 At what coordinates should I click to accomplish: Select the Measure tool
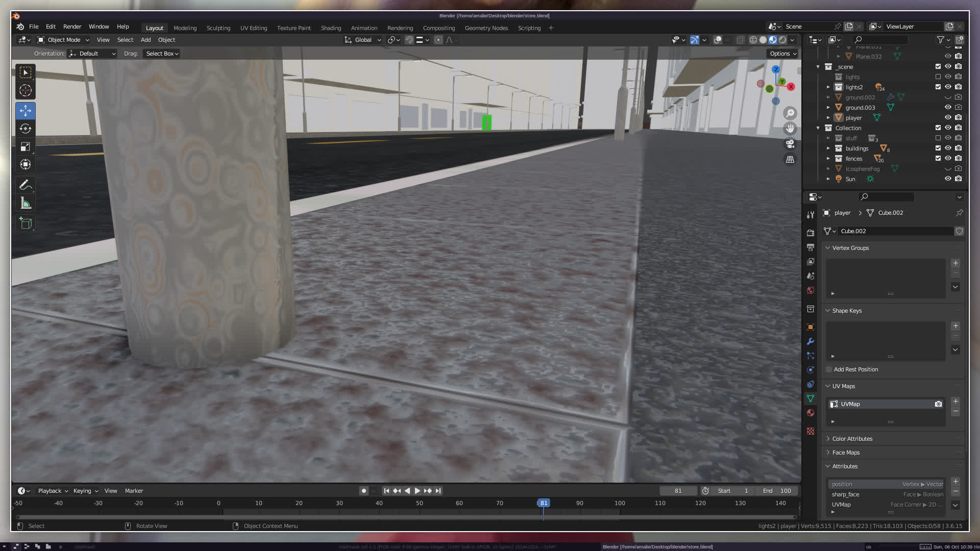click(x=26, y=204)
